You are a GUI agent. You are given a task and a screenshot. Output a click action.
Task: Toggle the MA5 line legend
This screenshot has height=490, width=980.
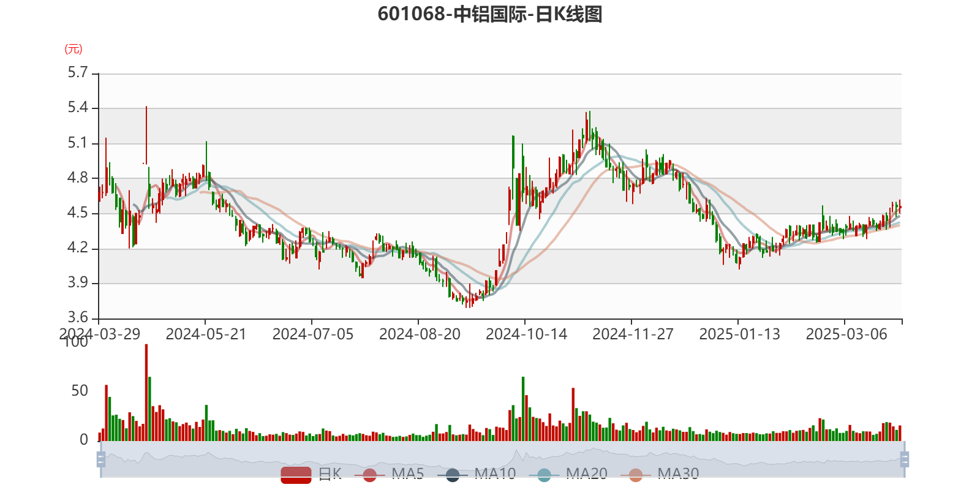(x=389, y=474)
